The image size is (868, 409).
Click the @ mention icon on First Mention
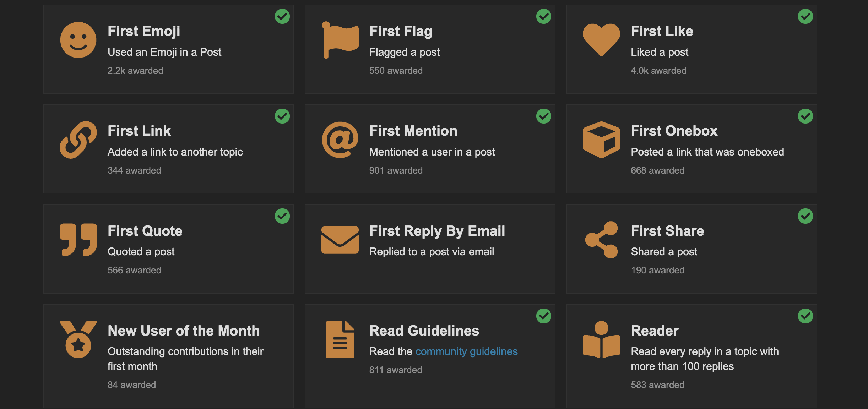pyautogui.click(x=340, y=139)
